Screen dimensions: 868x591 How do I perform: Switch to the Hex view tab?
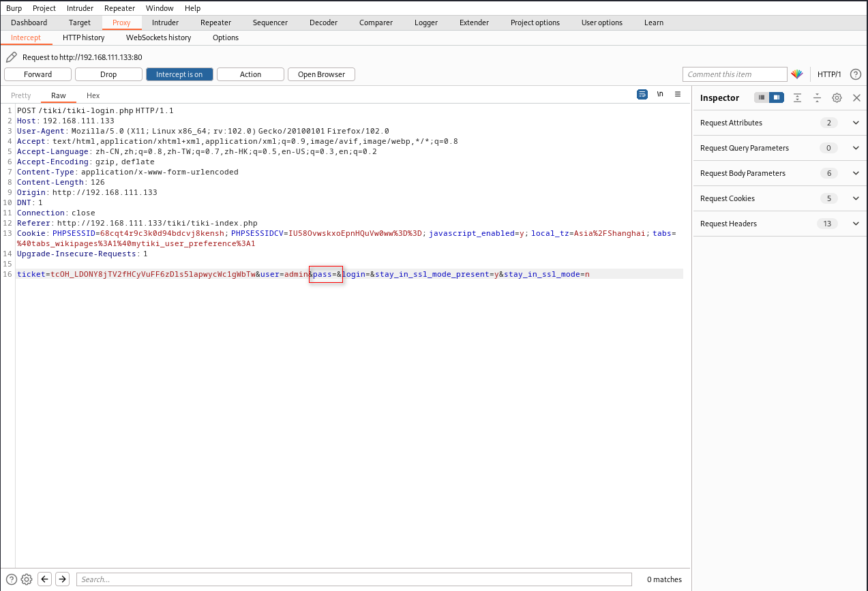coord(93,95)
